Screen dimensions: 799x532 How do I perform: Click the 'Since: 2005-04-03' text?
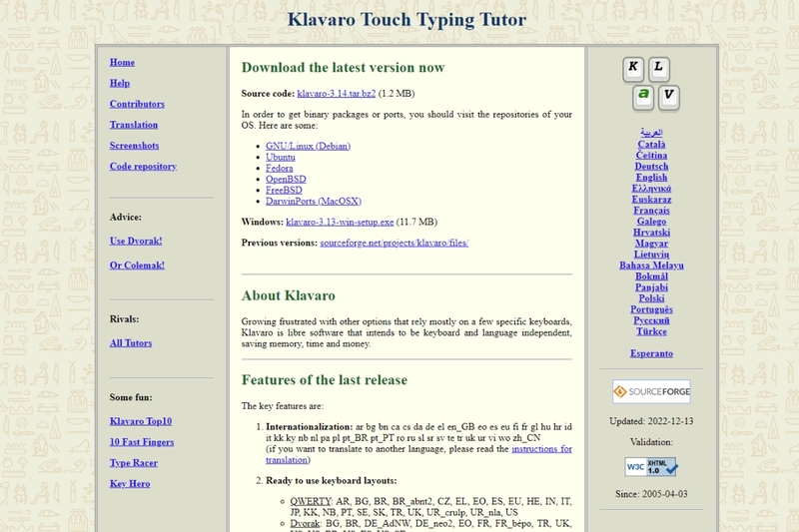tap(651, 494)
